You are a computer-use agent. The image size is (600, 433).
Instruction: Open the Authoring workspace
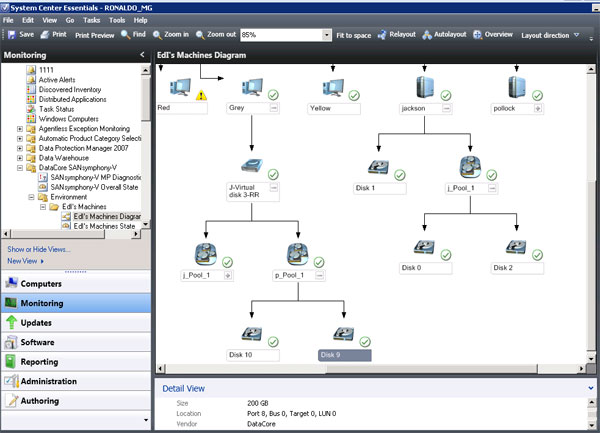76,400
